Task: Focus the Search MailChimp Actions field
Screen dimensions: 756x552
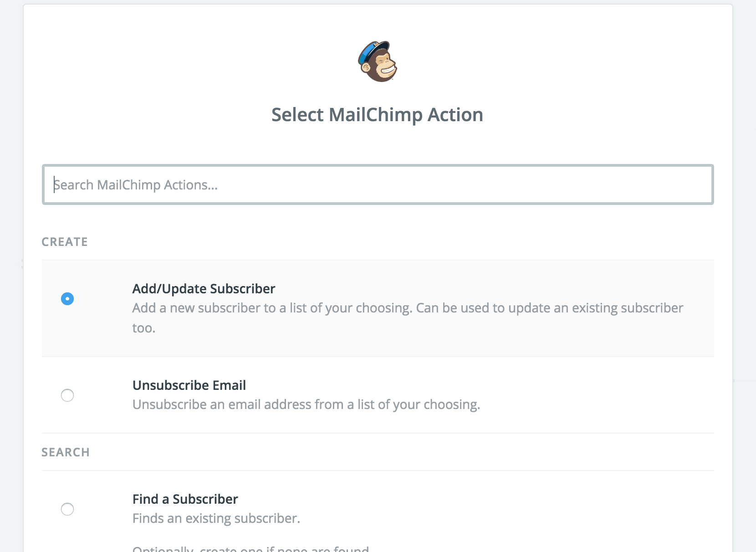Action: click(378, 184)
